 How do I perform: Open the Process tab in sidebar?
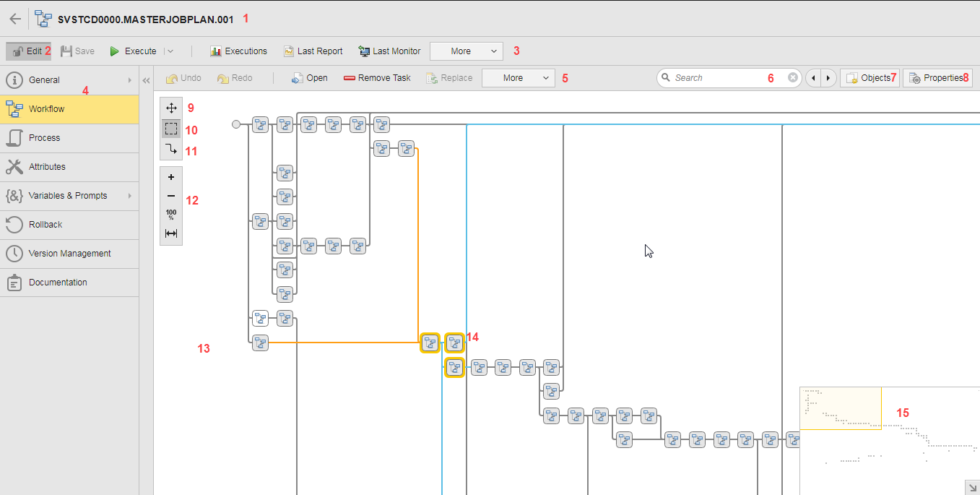pyautogui.click(x=69, y=138)
